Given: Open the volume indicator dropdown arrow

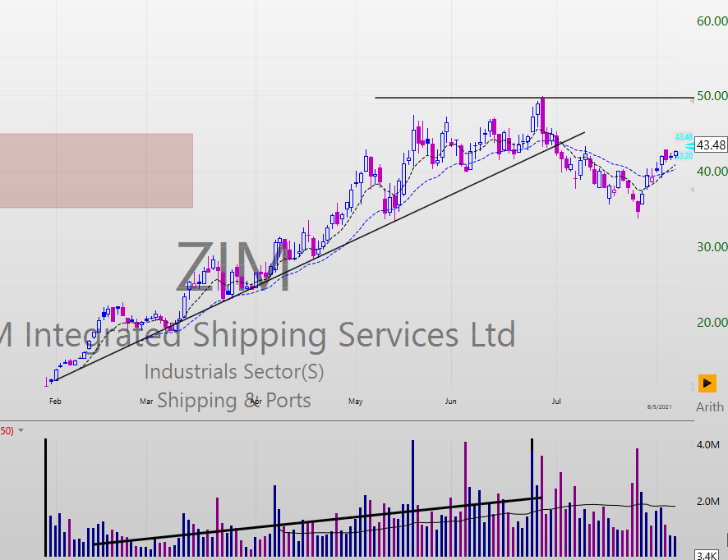Looking at the screenshot, I should (21, 431).
